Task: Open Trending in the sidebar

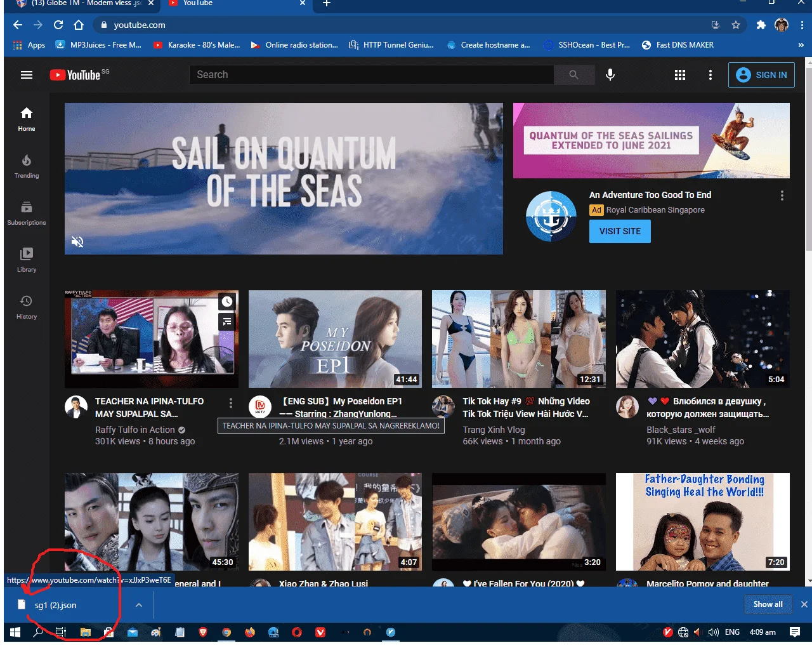Action: [27, 166]
